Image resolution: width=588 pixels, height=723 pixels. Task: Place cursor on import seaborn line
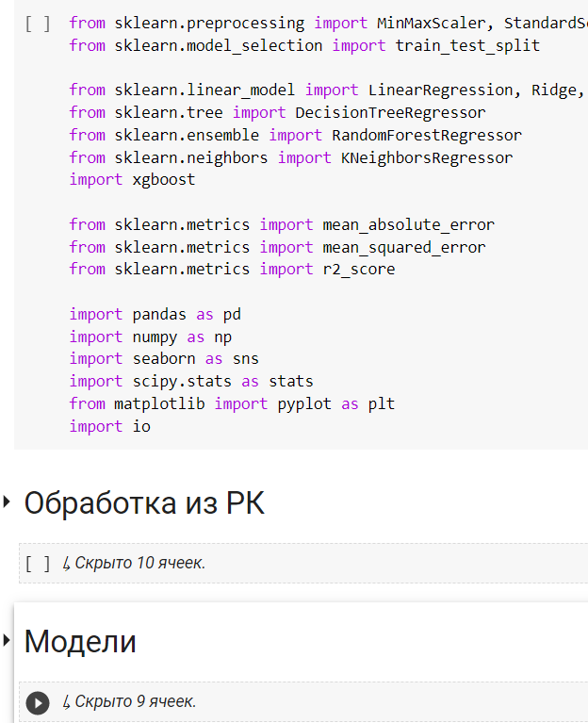pyautogui.click(x=163, y=358)
